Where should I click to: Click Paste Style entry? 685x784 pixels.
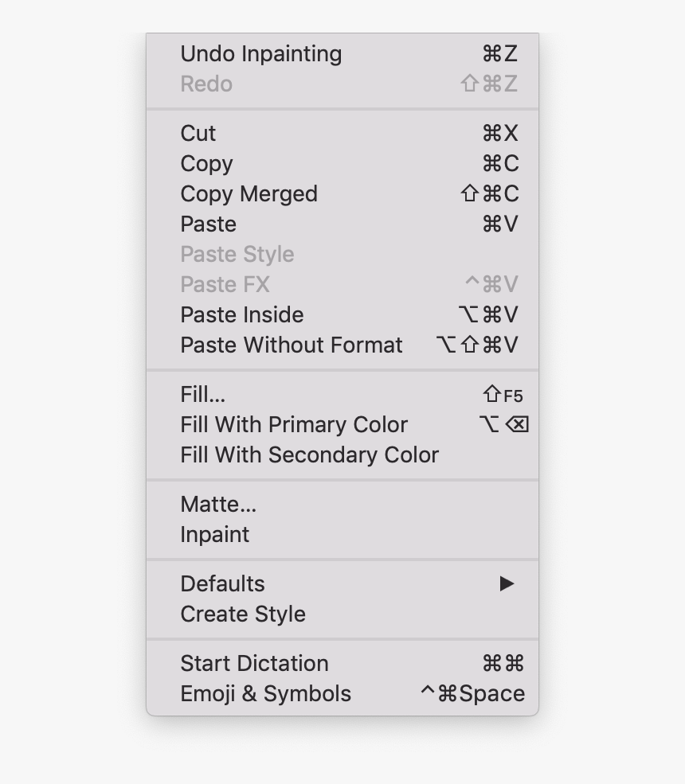[237, 255]
